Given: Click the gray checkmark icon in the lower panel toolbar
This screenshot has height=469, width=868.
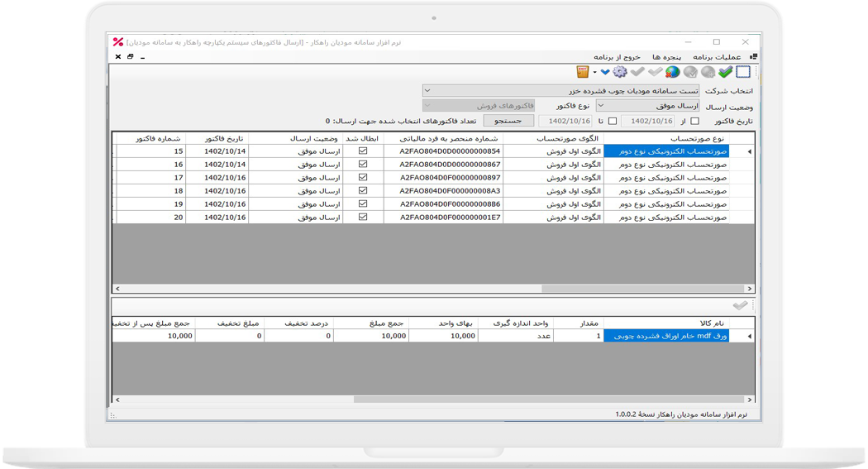Looking at the screenshot, I should (740, 306).
